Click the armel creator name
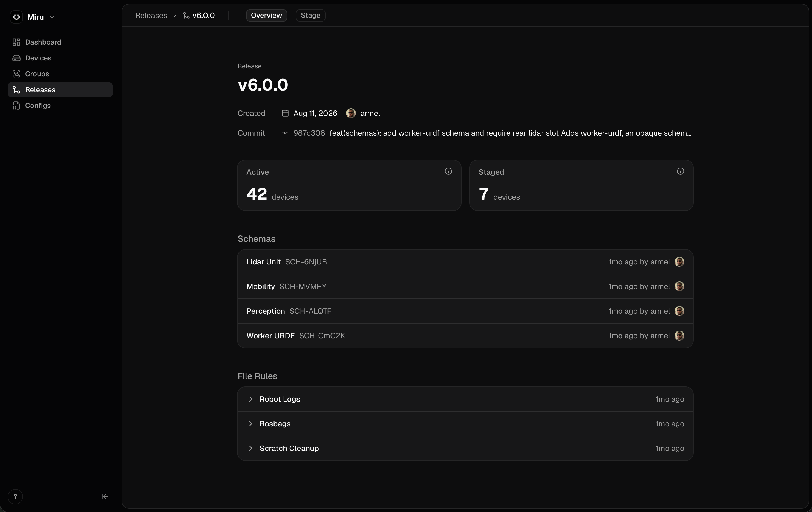This screenshot has height=512, width=812. pyautogui.click(x=370, y=113)
